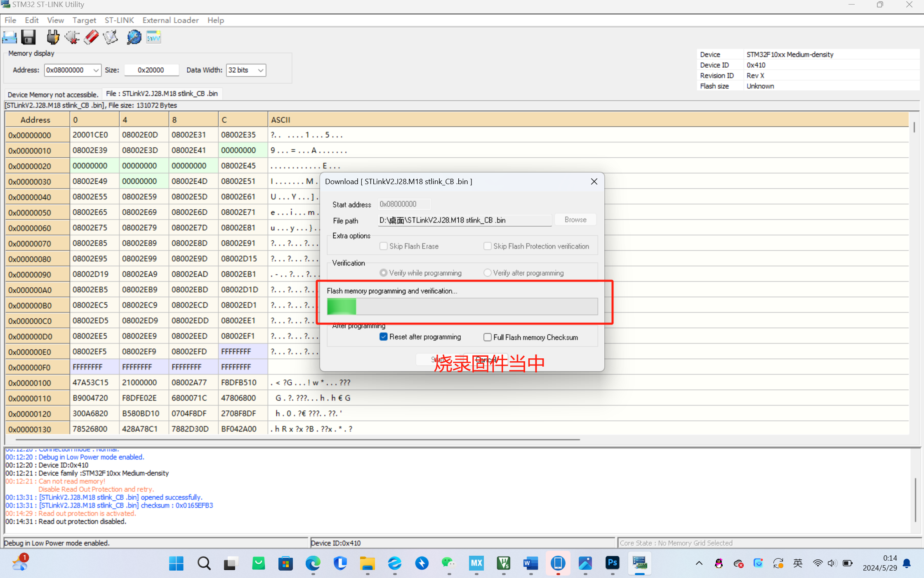Open the External Loader menu
Screen dimensions: 924x578
coord(170,20)
